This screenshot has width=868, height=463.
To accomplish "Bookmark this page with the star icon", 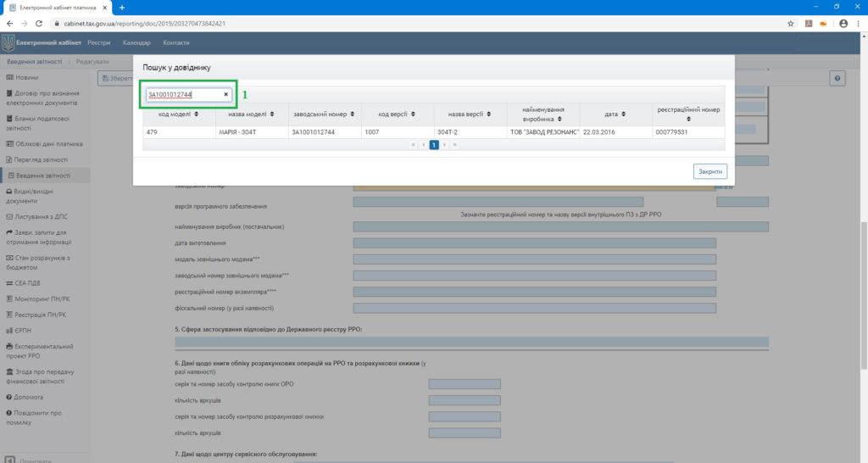I will [x=790, y=24].
